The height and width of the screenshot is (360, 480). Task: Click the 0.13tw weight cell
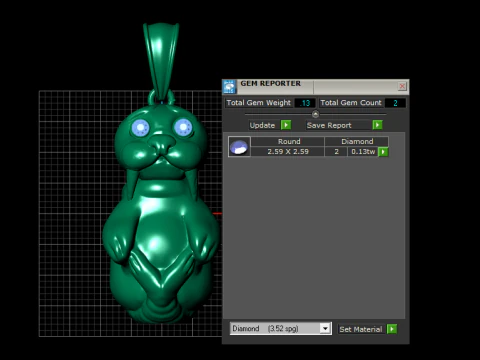tap(363, 152)
